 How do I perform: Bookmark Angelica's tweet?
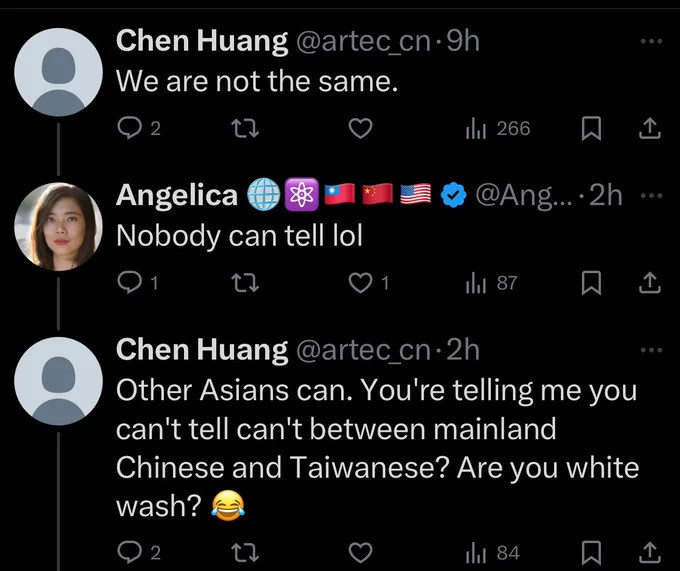click(x=592, y=283)
